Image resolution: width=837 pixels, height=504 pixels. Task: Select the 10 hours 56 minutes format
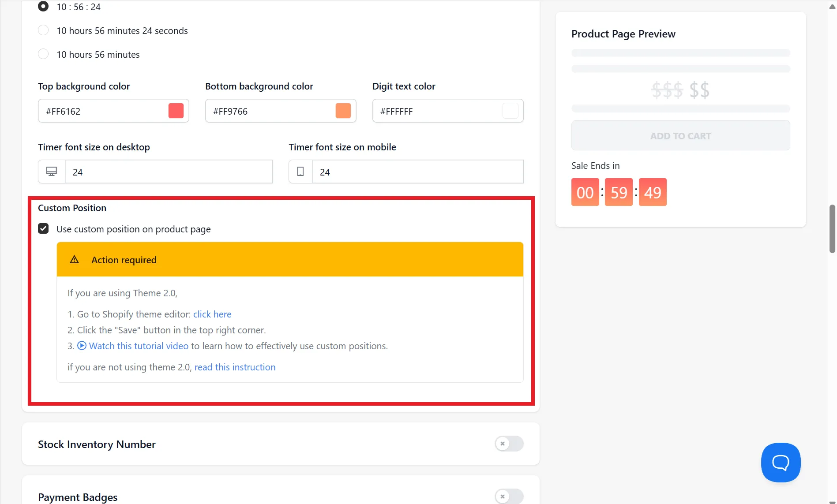click(x=43, y=54)
